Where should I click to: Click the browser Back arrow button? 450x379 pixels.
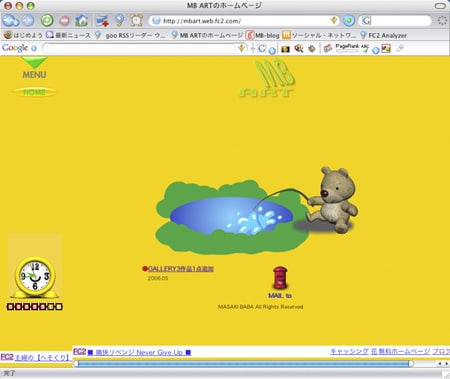coord(10,21)
